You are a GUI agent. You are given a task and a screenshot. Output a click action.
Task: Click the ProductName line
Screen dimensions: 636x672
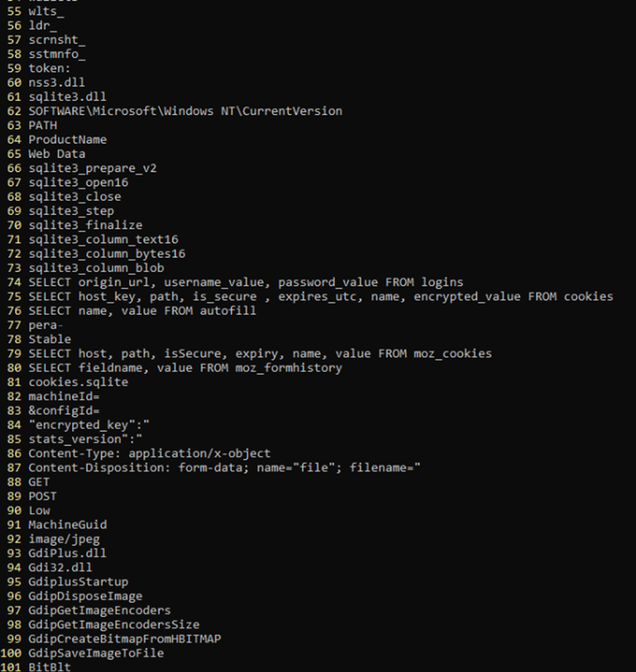point(67,140)
